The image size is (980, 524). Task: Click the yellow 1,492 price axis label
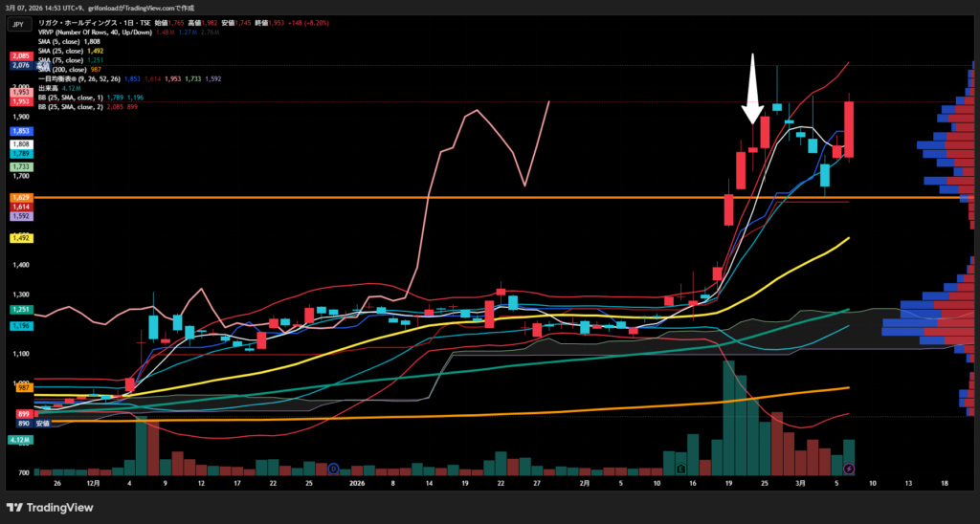21,238
